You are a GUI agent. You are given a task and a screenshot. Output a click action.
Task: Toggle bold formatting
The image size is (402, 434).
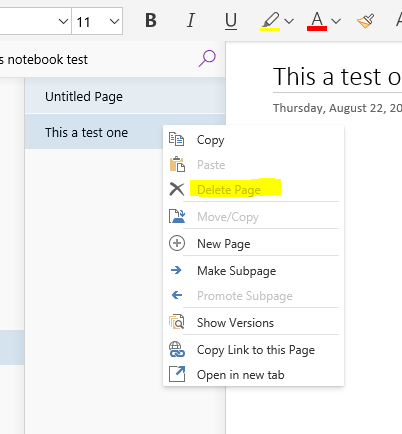[x=151, y=21]
